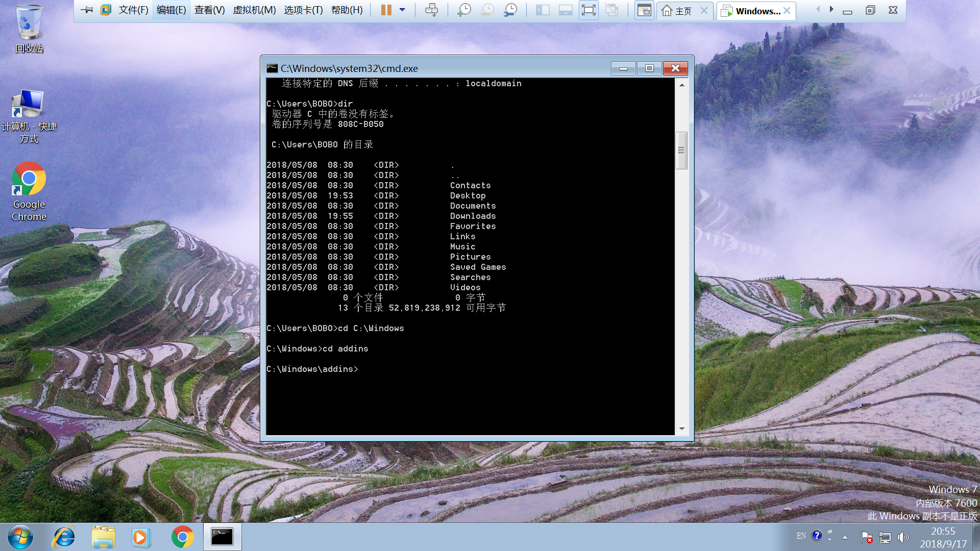Send Ctrl+Alt+Del to the VM
The height and width of the screenshot is (551, 980).
[x=431, y=10]
